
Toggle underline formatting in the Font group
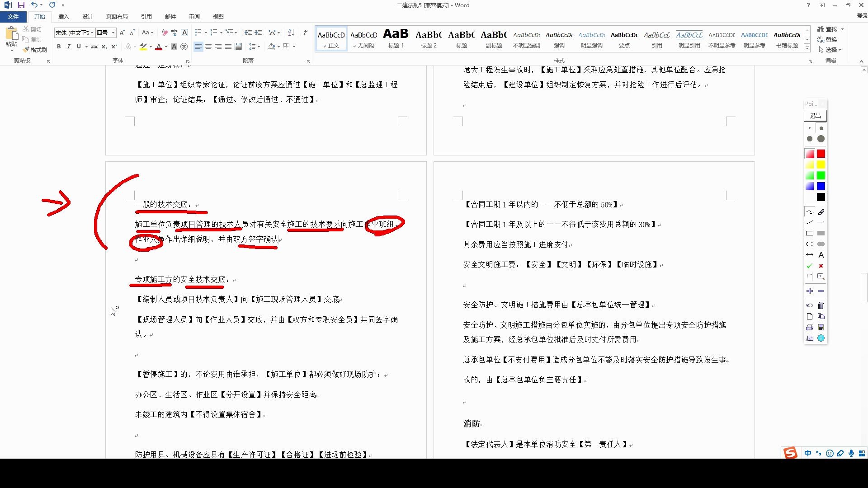79,47
